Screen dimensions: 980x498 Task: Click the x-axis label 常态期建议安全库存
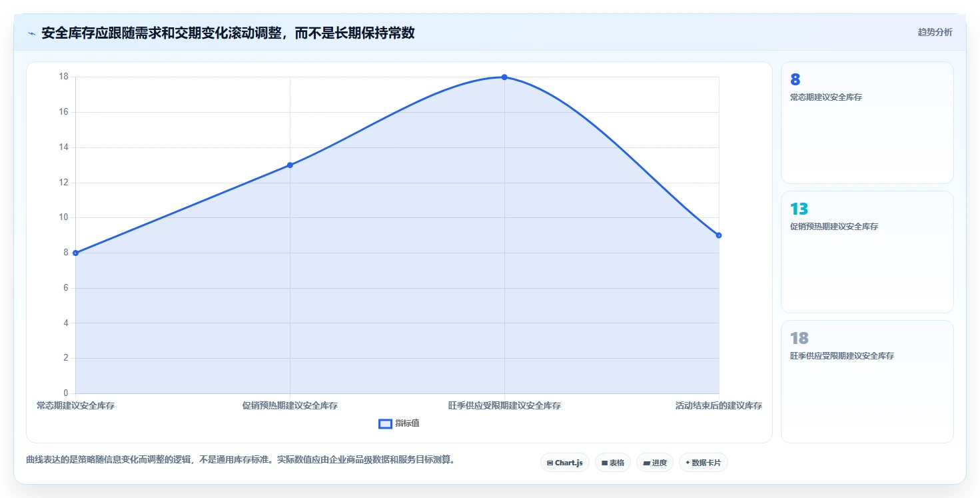pyautogui.click(x=76, y=405)
